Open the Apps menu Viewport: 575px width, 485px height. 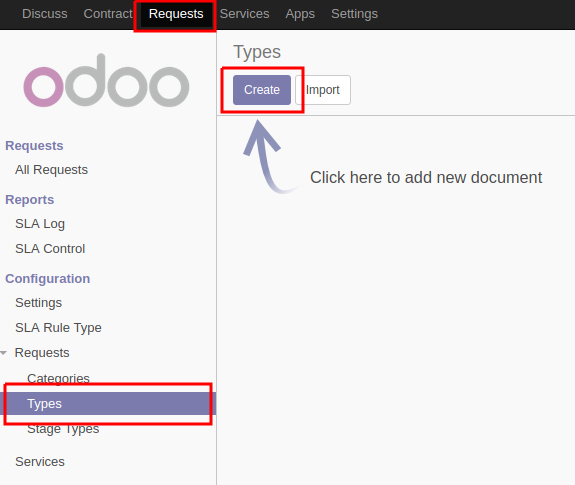(x=300, y=14)
